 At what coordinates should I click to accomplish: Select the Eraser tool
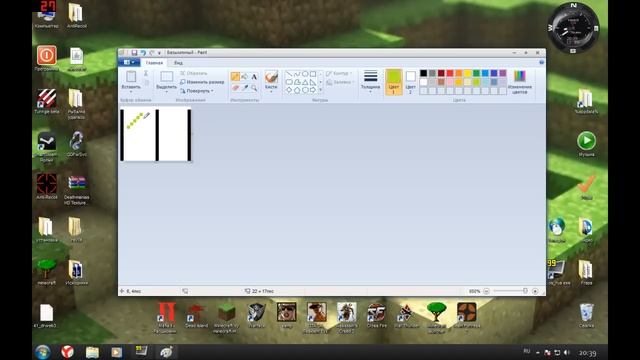coord(235,87)
